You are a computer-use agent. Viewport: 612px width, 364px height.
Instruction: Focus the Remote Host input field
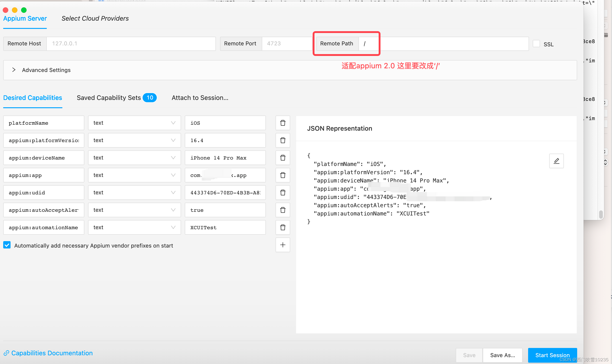[x=131, y=44]
